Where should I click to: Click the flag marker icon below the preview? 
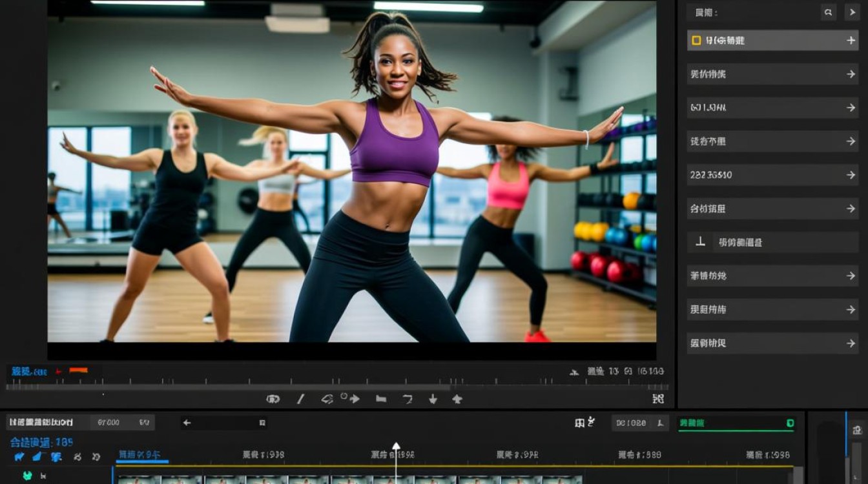click(x=381, y=399)
